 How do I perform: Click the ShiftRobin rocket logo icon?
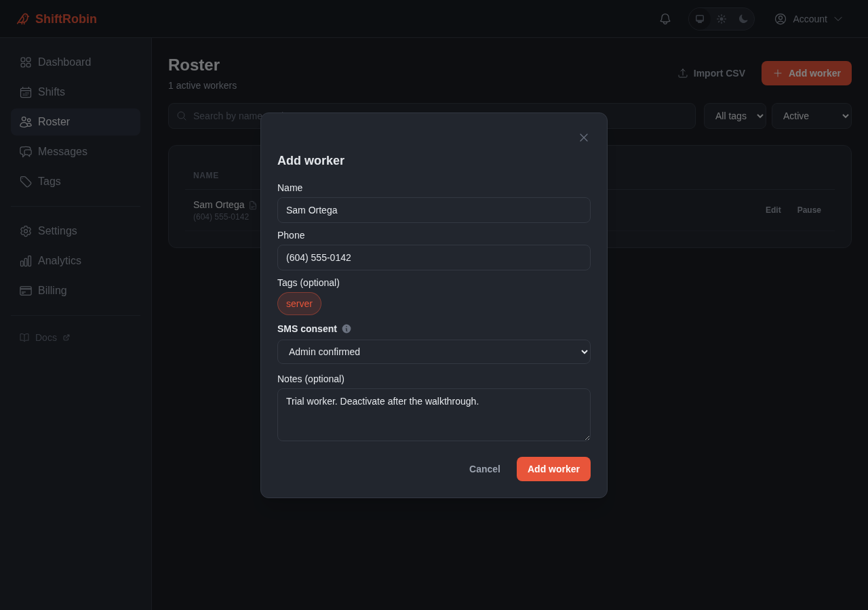(x=23, y=19)
